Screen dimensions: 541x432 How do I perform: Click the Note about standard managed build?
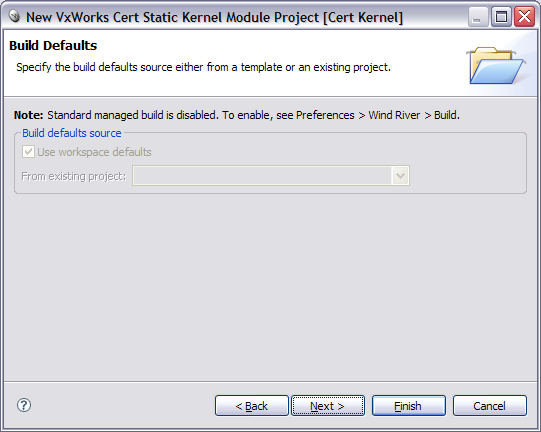click(x=237, y=115)
